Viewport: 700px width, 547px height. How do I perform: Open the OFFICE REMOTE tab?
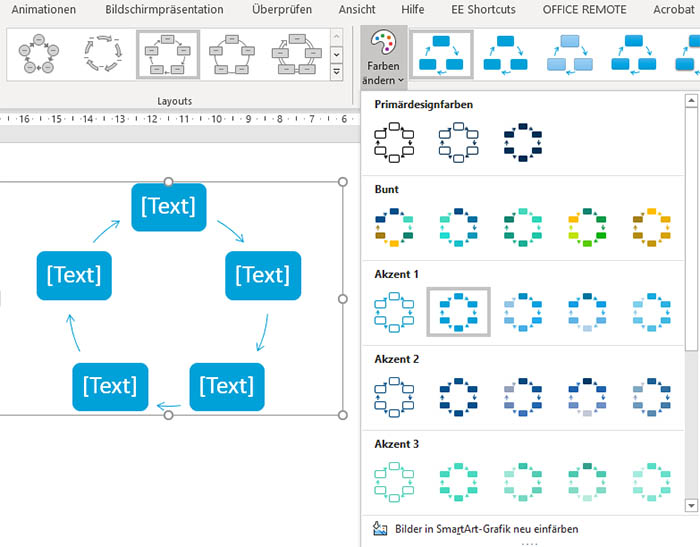tap(584, 9)
